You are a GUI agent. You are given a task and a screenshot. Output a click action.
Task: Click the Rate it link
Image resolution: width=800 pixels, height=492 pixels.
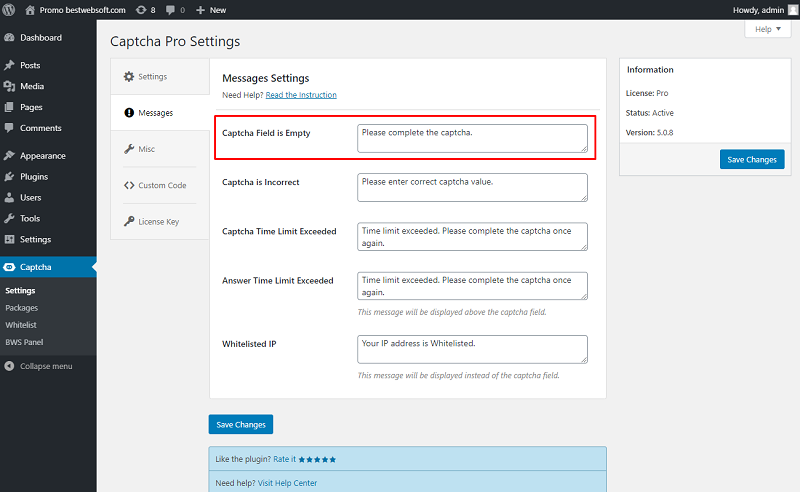[x=284, y=459]
